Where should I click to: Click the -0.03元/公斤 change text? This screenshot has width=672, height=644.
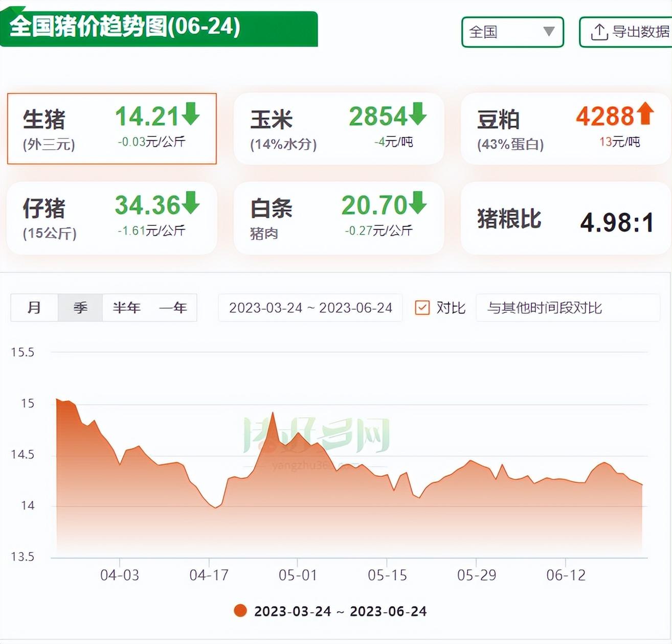pos(151,142)
